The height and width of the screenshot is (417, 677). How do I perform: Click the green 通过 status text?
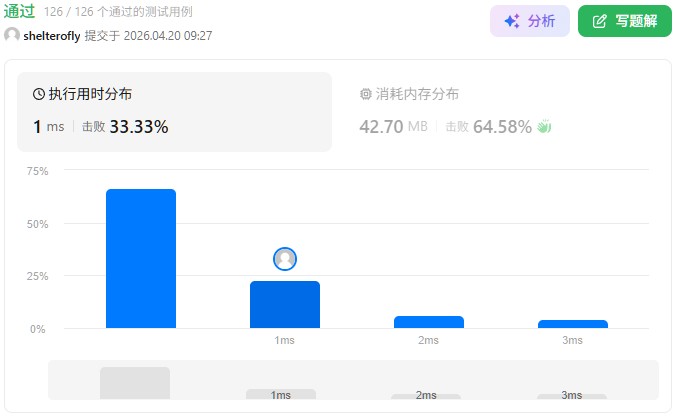[x=20, y=12]
